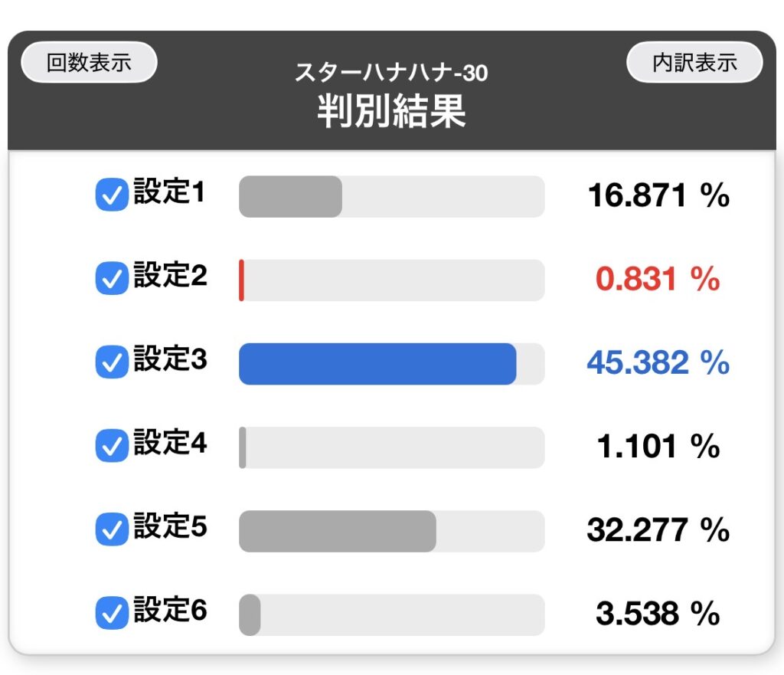This screenshot has width=784, height=675.
Task: Toggle the 設定5 checkbox off
Action: click(112, 530)
